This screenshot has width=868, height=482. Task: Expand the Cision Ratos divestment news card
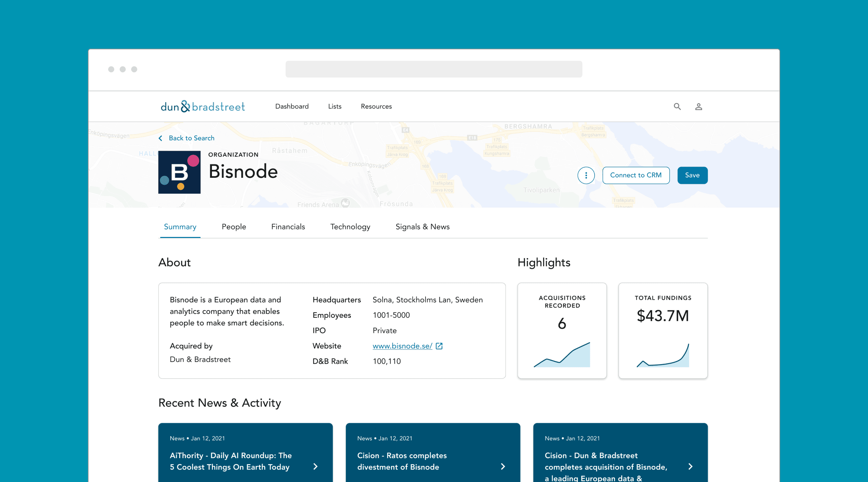(504, 466)
